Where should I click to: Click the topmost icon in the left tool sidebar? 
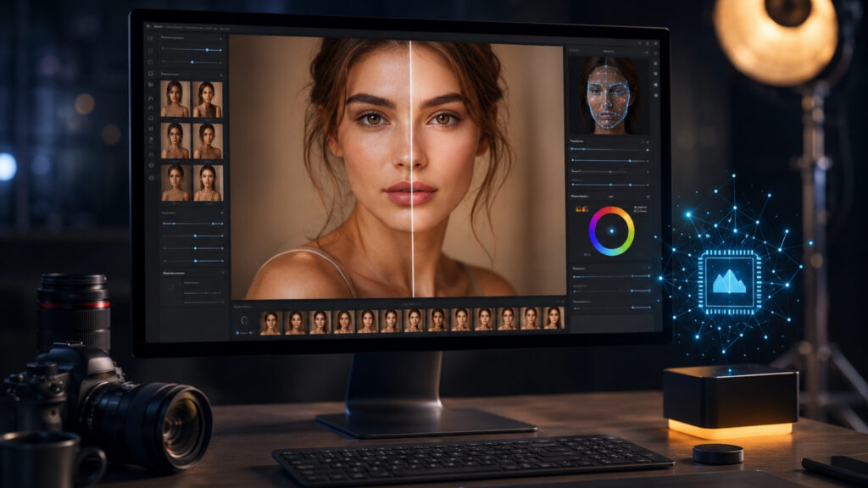(x=150, y=38)
